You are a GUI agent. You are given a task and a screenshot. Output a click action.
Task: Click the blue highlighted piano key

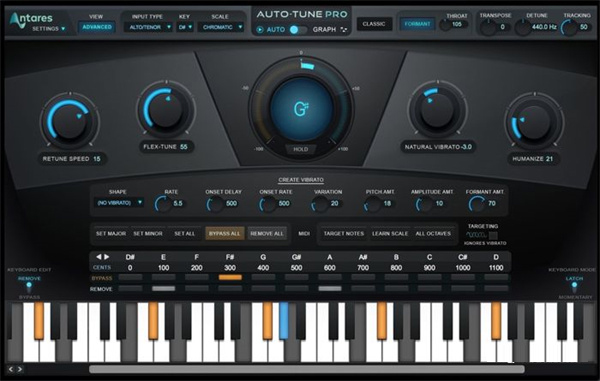(284, 321)
